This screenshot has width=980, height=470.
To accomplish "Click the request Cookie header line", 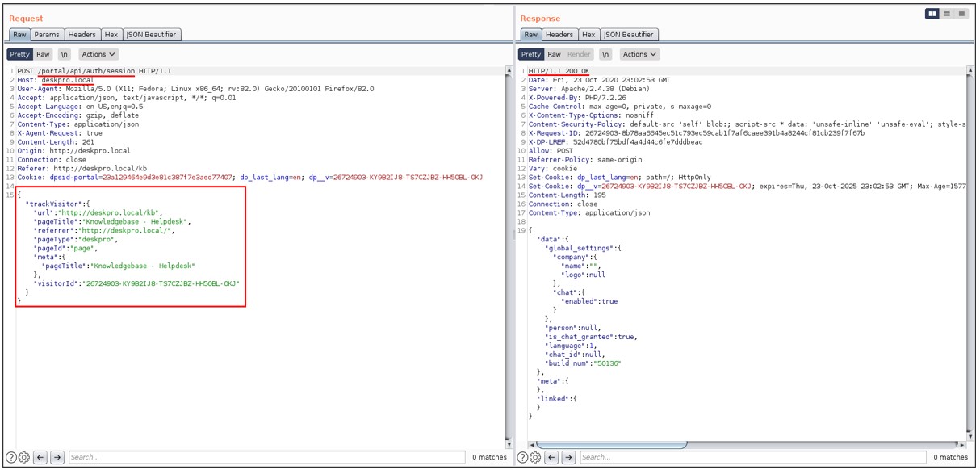I will coord(249,178).
